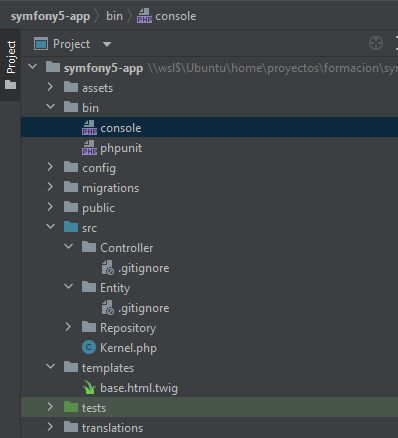Click the blue src source folder icon
398x438 pixels.
pos(71,227)
